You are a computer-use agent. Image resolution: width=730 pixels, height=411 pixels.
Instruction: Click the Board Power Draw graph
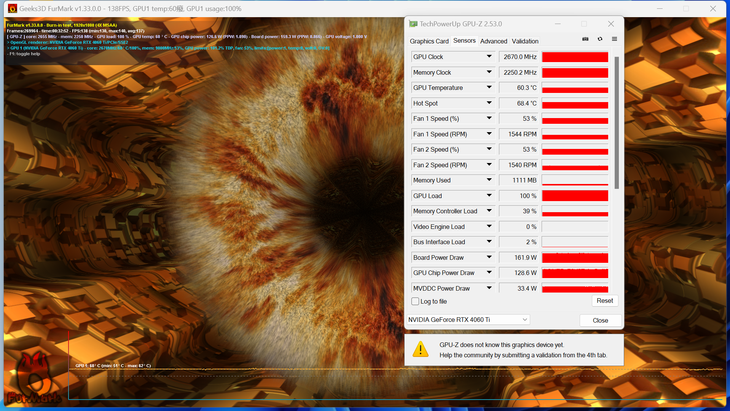click(575, 257)
